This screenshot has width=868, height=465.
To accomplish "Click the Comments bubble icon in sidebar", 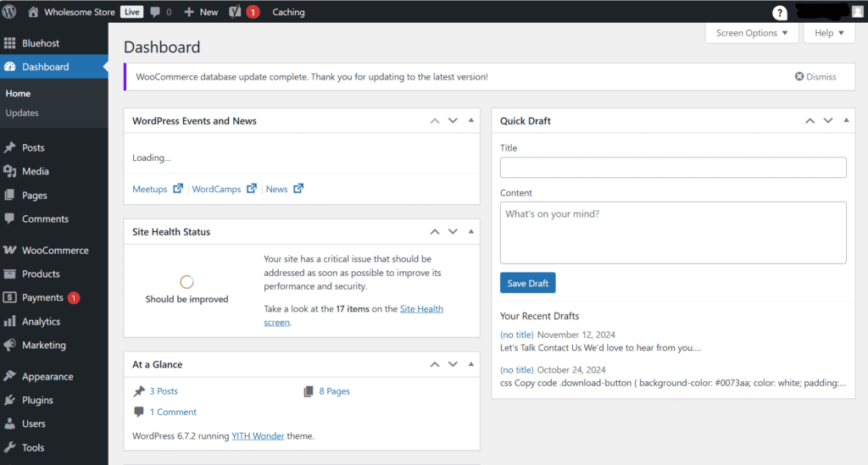I will 9,219.
